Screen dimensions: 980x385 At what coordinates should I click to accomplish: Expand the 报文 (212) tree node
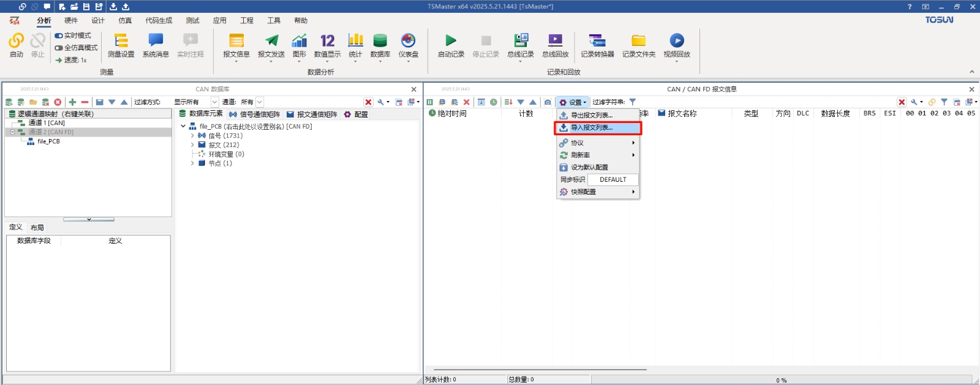click(192, 145)
